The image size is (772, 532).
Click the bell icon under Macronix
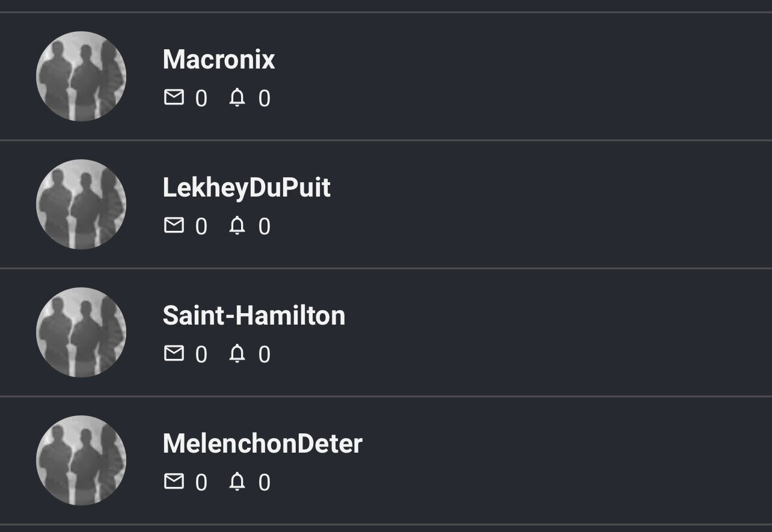[237, 97]
